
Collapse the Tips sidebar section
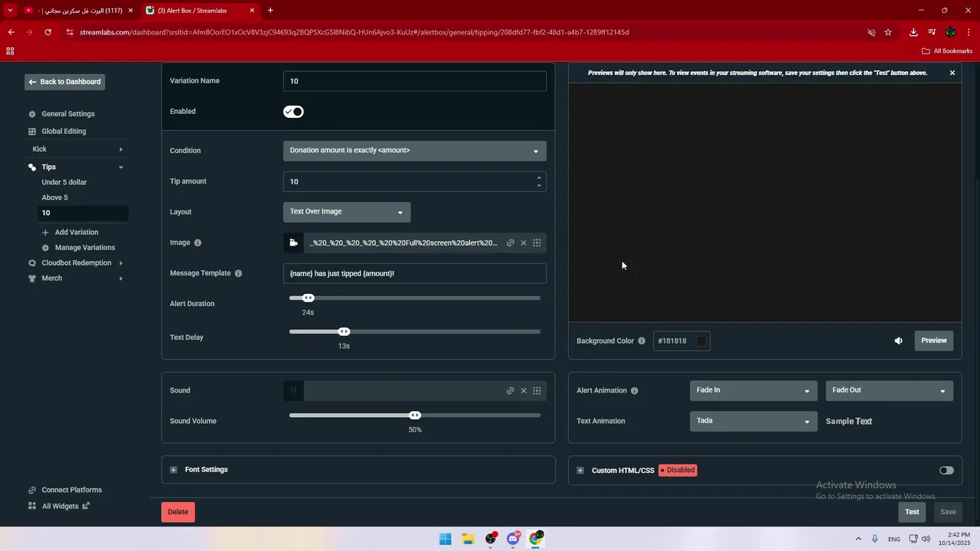pyautogui.click(x=121, y=167)
